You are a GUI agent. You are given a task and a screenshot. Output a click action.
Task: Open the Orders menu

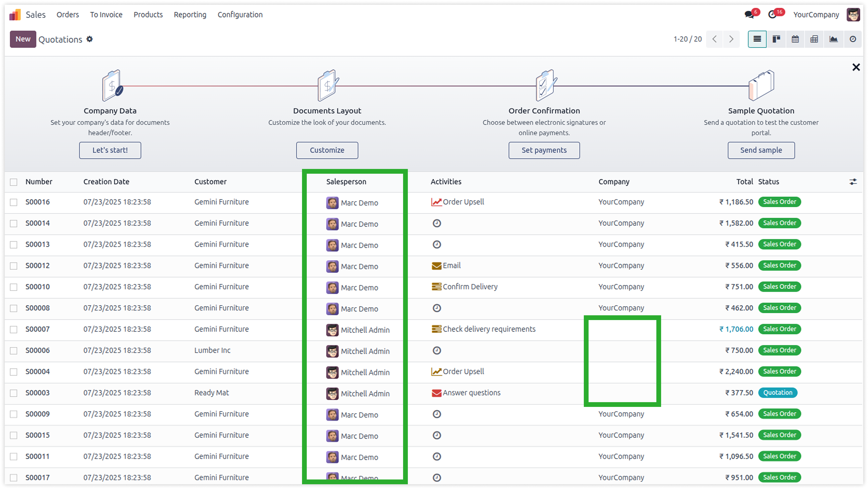tap(68, 15)
